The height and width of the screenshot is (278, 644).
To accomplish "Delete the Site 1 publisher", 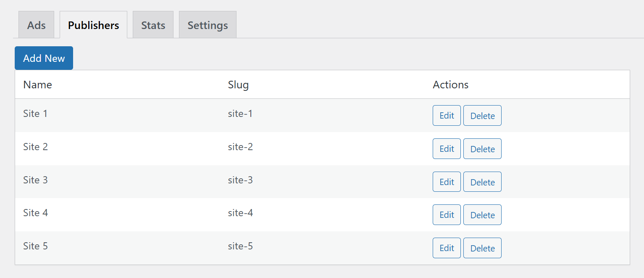I will click(x=482, y=116).
